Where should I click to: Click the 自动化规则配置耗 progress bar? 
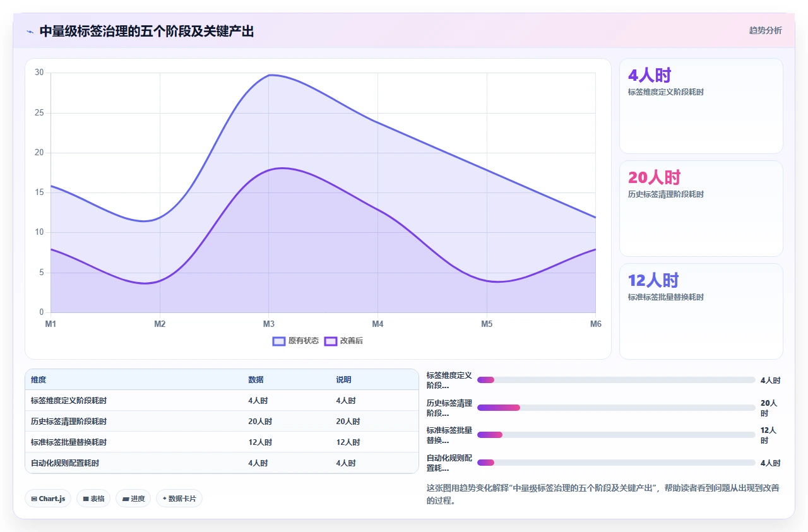616,463
